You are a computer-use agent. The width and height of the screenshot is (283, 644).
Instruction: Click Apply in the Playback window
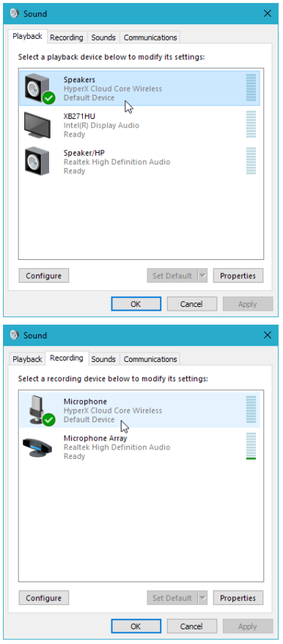coord(248,304)
